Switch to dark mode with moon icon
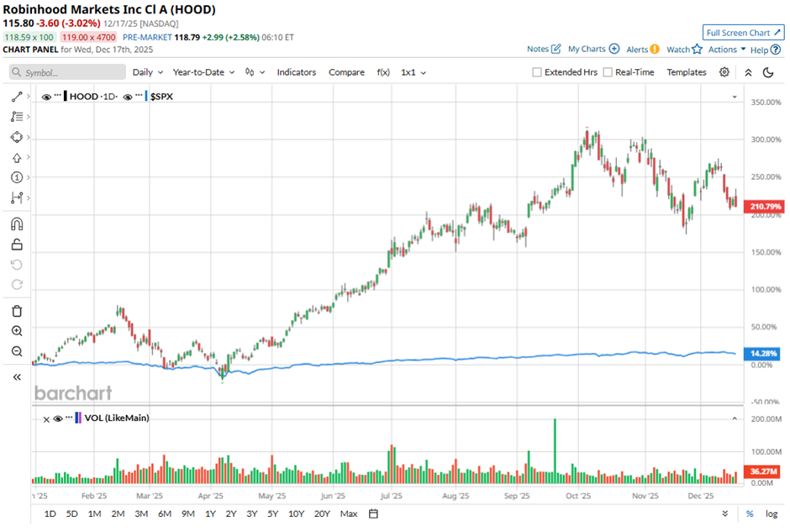The image size is (790, 532). click(x=766, y=72)
